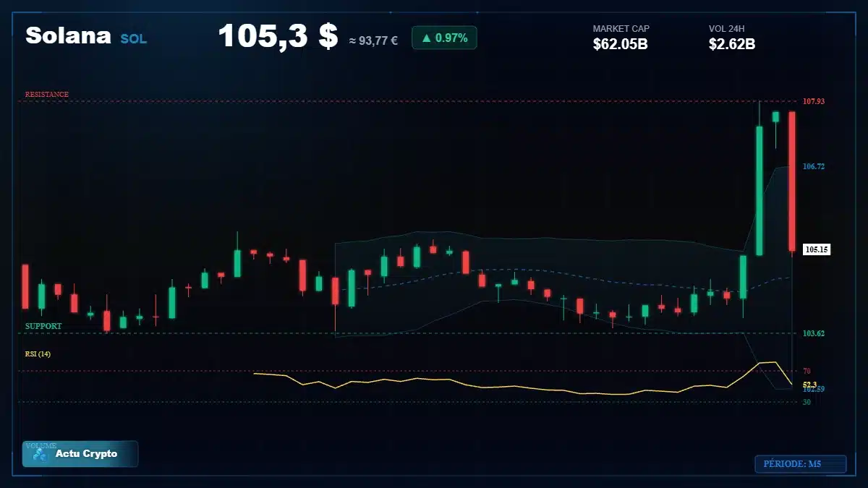Click the SUPPORT line label
This screenshot has height=488, width=868.
click(x=43, y=326)
